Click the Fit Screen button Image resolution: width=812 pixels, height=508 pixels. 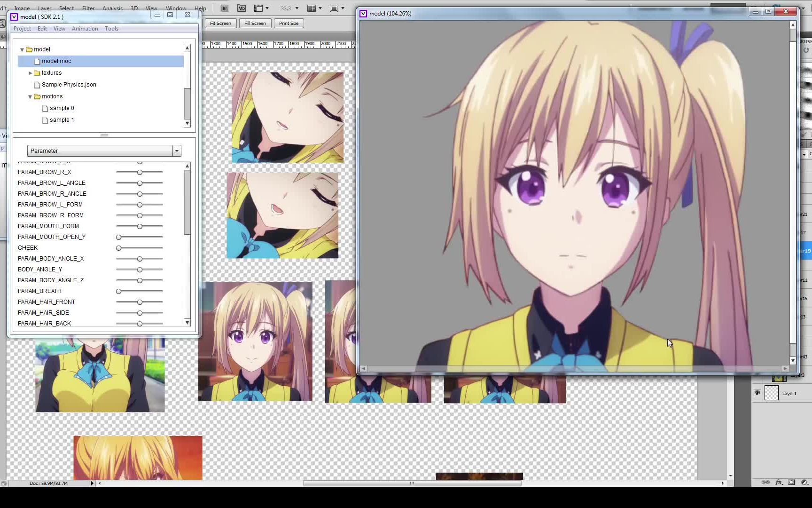(x=220, y=23)
